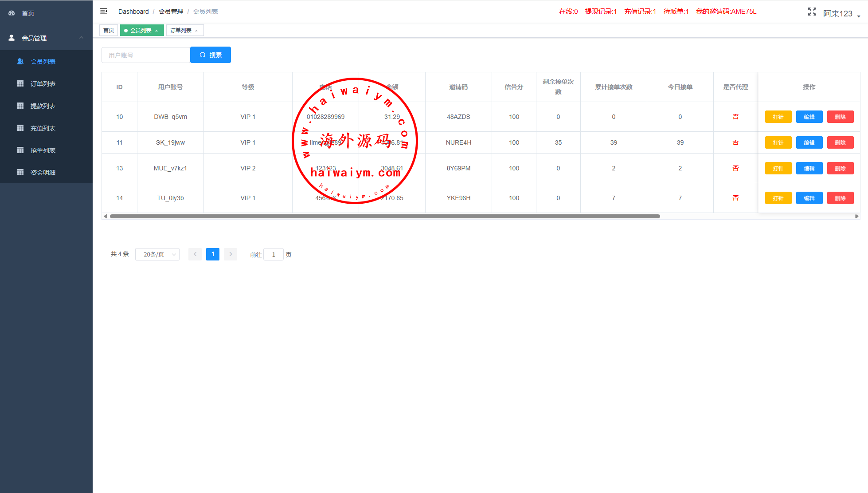This screenshot has height=493, width=868.
Task: Click the fullscreen toggle icon
Action: [x=812, y=12]
